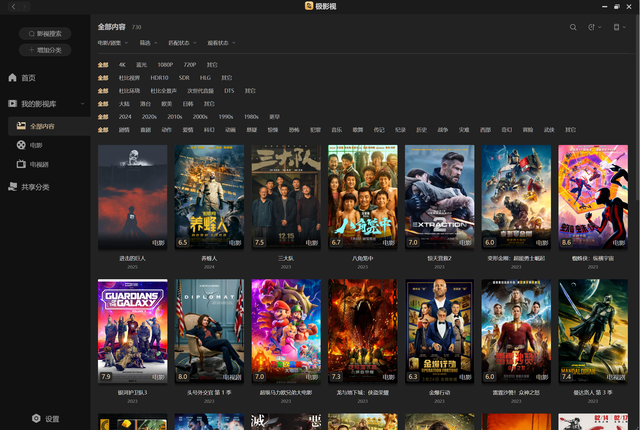This screenshot has width=640, height=430.
Task: Select 全部内容 in the sidebar
Action: click(x=42, y=126)
